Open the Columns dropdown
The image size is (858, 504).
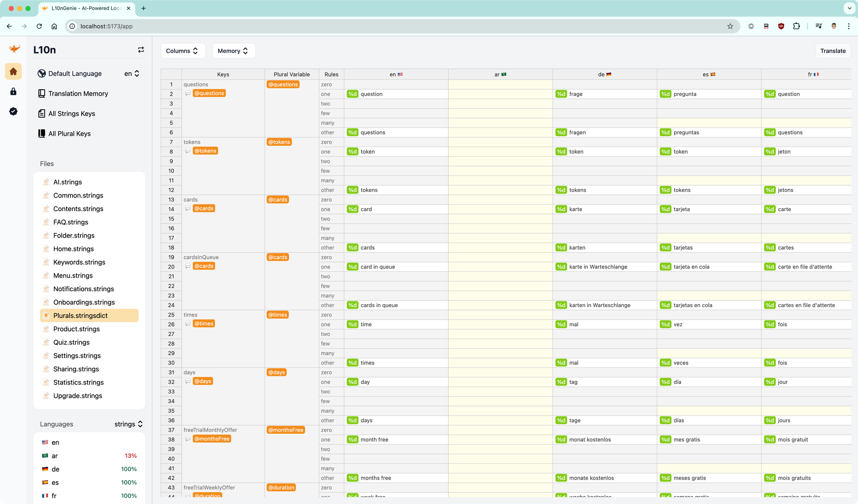183,51
